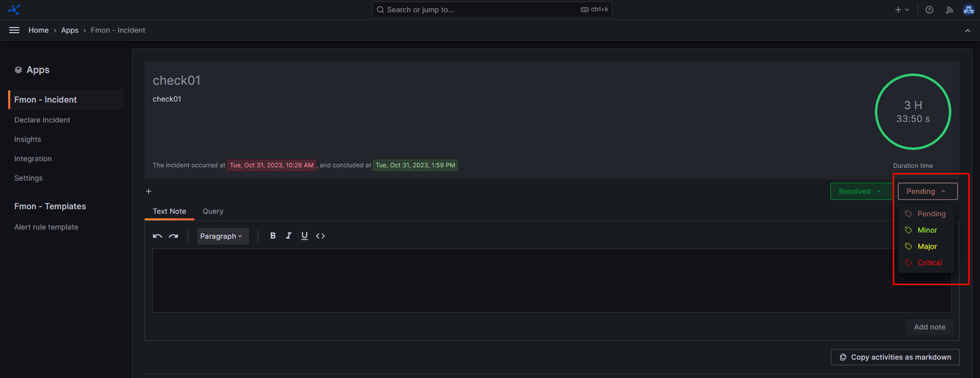Open the help question mark icon
980x378 pixels.
pos(929,10)
